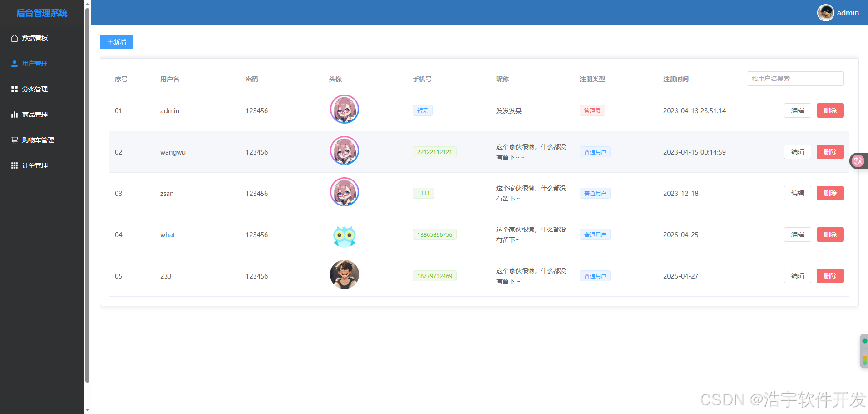Click phone tag 13865896756
Viewport: 868px width, 414px height.
(434, 234)
